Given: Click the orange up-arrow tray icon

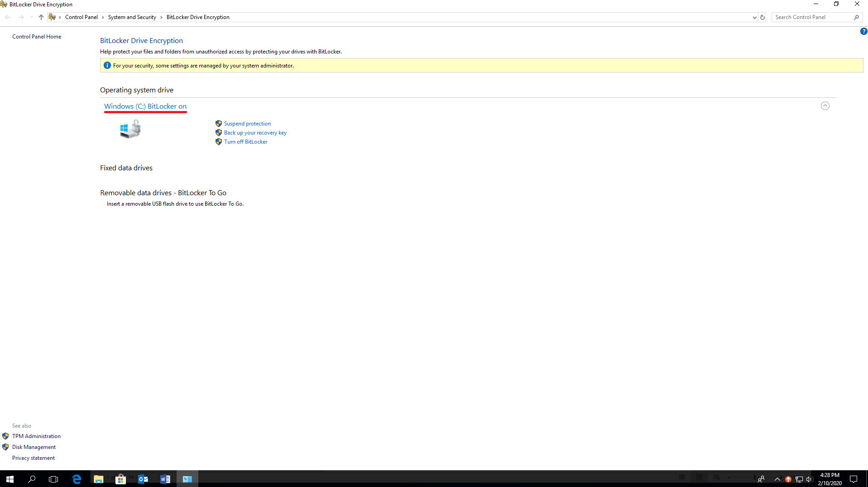Looking at the screenshot, I should 788,479.
